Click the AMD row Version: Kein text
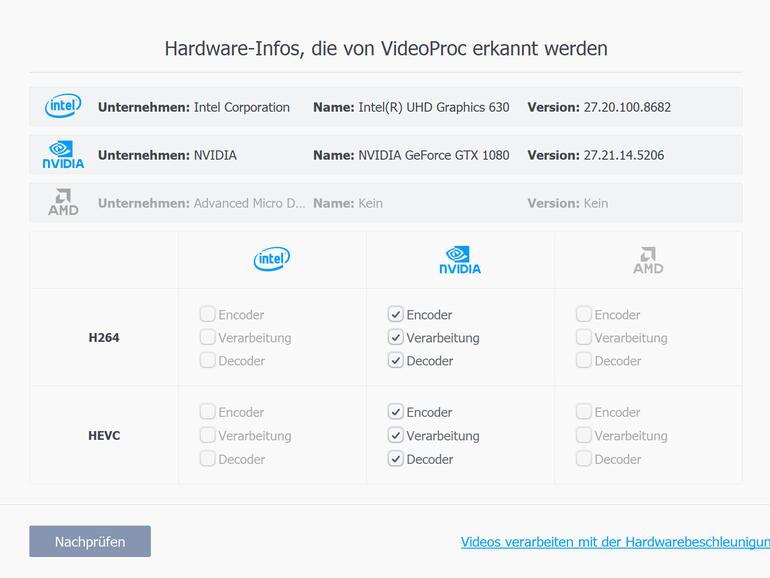Viewport: 770px width, 578px height. (568, 203)
